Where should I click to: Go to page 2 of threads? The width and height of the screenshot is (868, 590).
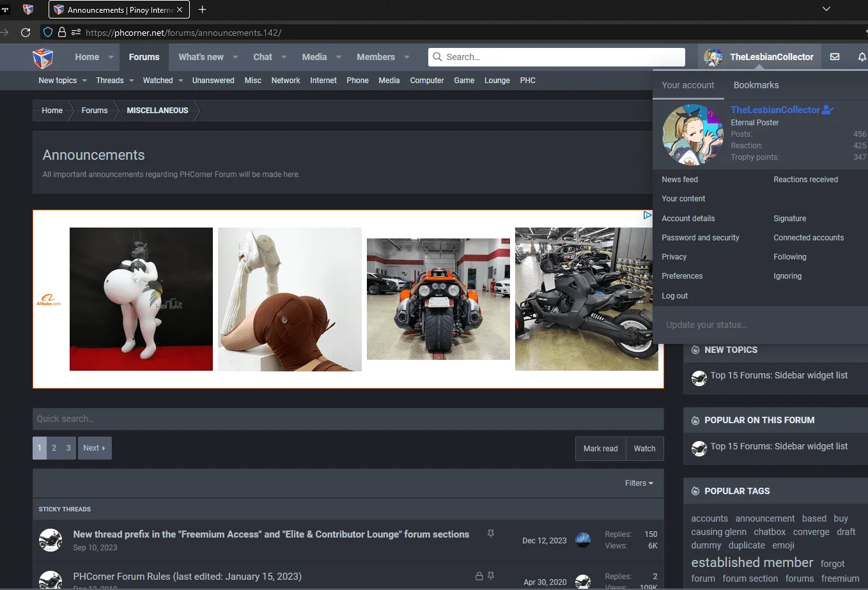[x=54, y=448]
